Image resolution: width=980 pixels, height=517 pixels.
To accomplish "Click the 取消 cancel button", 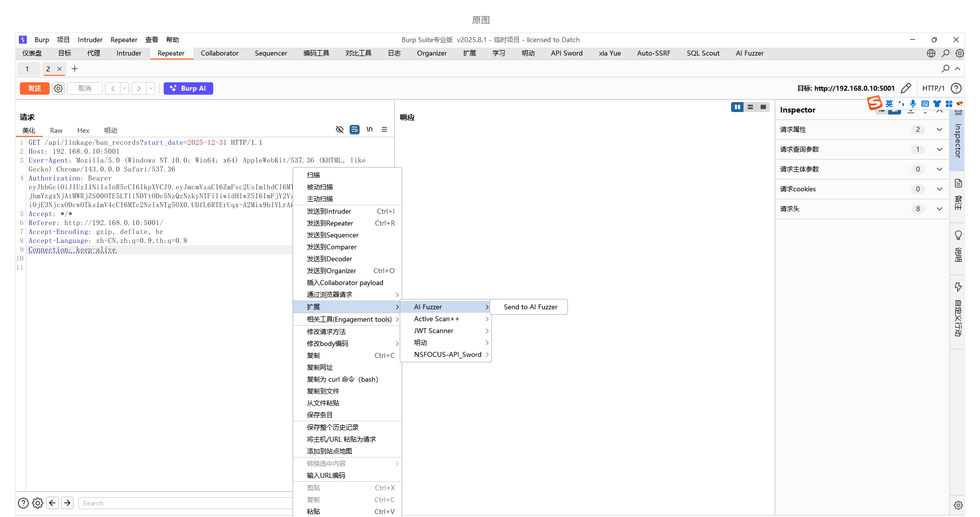I will (x=85, y=88).
